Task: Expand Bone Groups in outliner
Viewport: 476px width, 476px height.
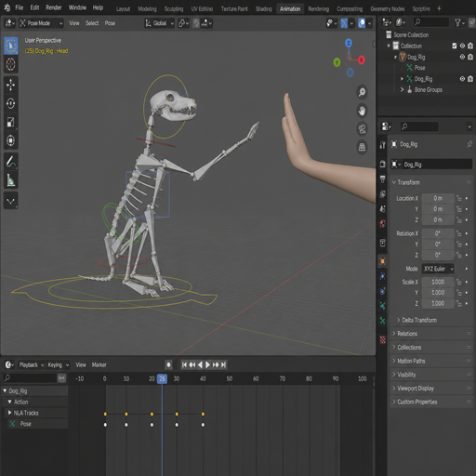Action: click(402, 90)
